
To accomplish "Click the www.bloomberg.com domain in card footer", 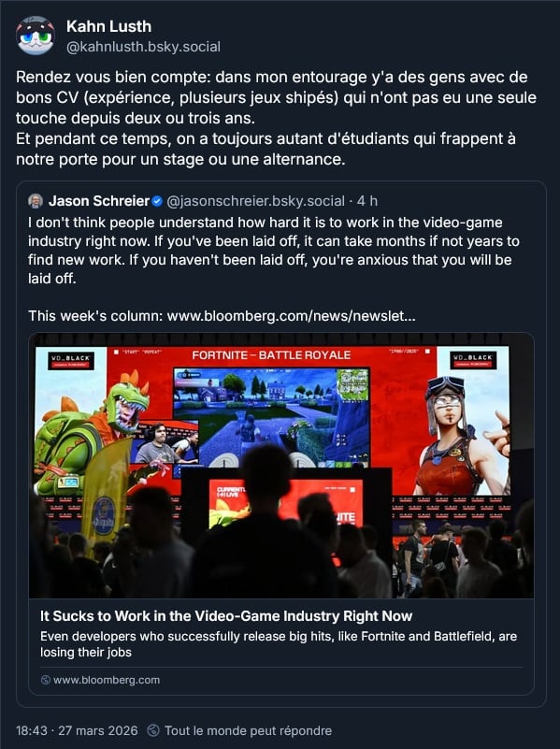I will click(107, 680).
